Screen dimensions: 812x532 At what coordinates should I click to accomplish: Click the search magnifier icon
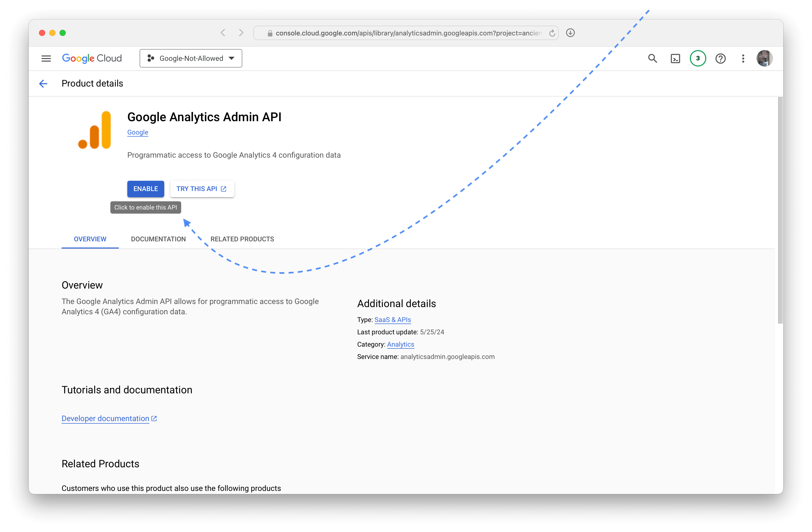click(x=652, y=58)
